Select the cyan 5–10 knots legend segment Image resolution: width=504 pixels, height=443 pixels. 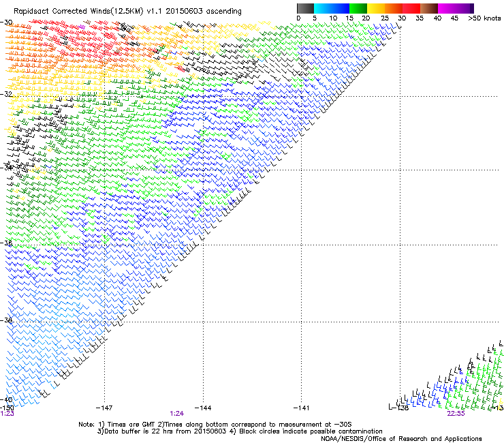(x=323, y=8)
